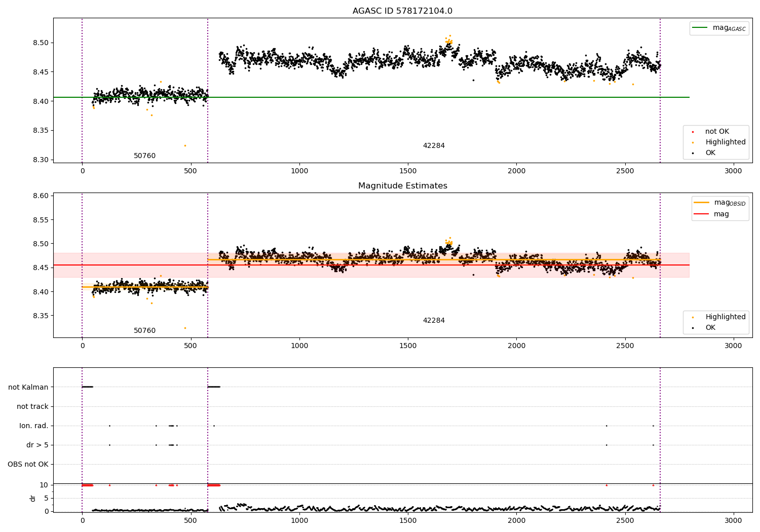The height and width of the screenshot is (532, 760).
Task: Click the red line sample beside 'mag' legend entry
Action: tap(701, 214)
